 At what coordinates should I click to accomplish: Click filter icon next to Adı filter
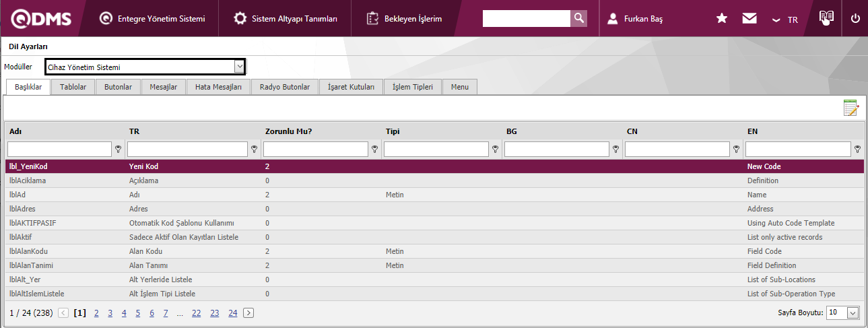pyautogui.click(x=118, y=150)
